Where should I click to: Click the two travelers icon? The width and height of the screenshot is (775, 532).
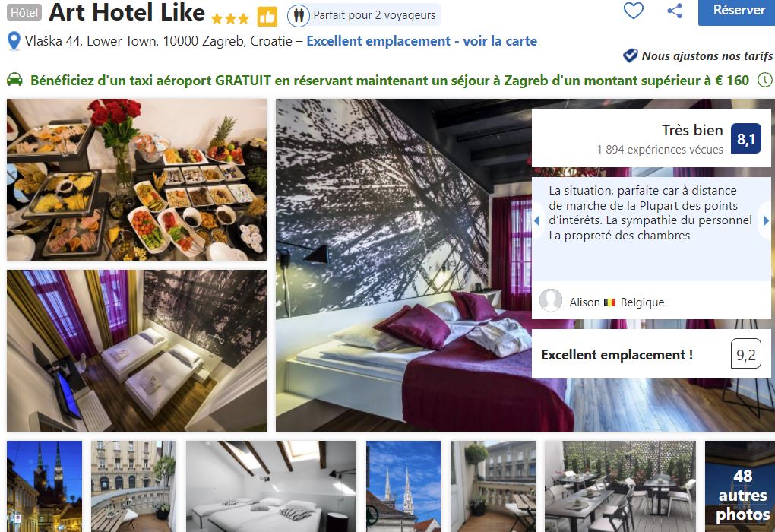(299, 16)
